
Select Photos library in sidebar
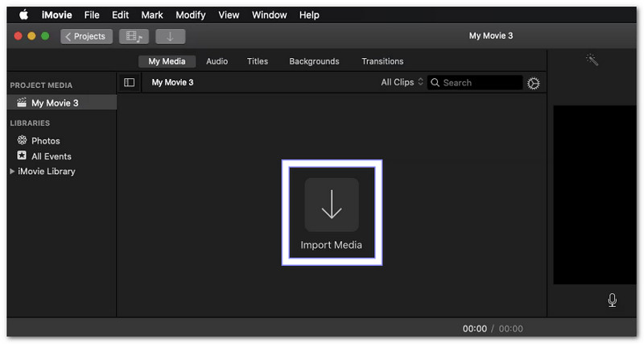point(45,141)
